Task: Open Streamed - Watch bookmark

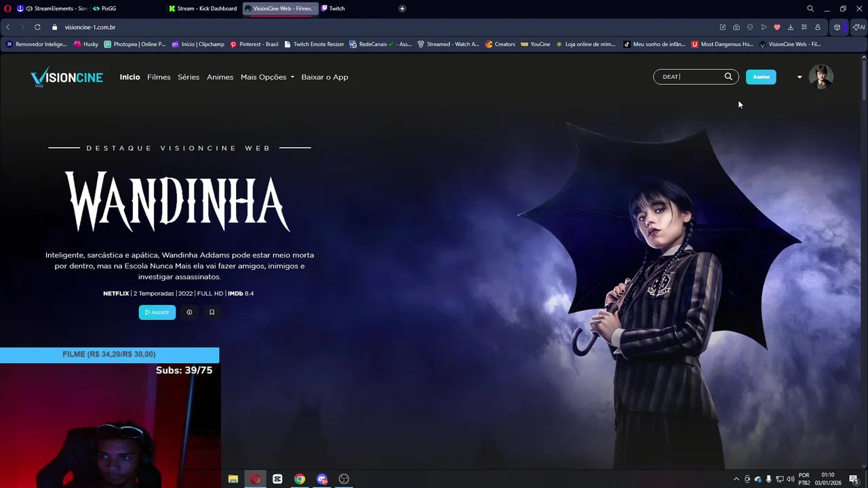Action: tap(448, 44)
